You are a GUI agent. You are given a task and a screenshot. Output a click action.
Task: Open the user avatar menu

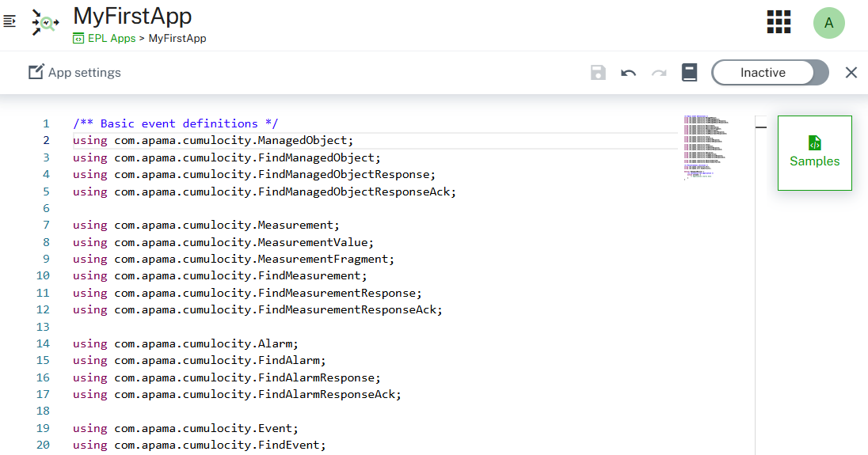pos(828,23)
